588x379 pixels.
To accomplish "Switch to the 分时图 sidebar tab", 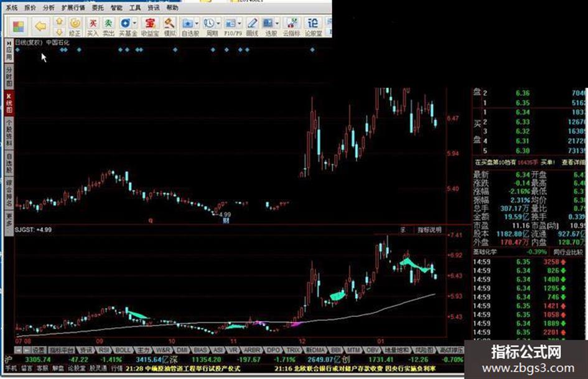I will (x=9, y=76).
